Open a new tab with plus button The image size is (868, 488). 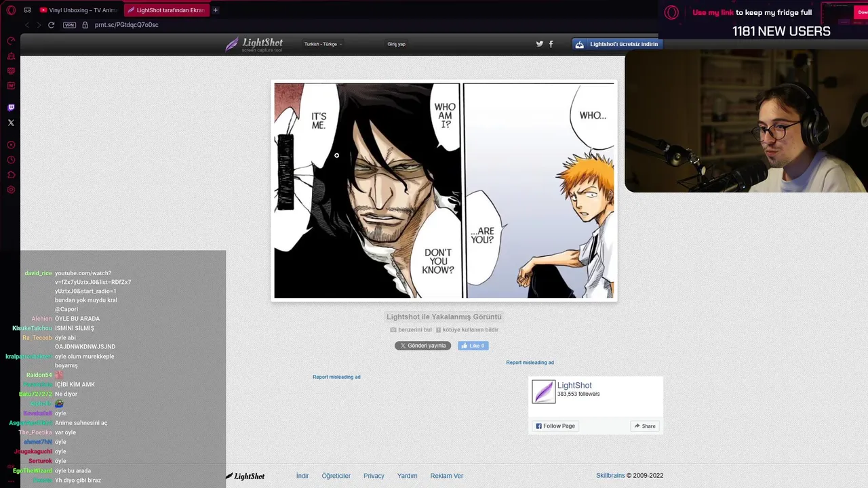click(216, 10)
